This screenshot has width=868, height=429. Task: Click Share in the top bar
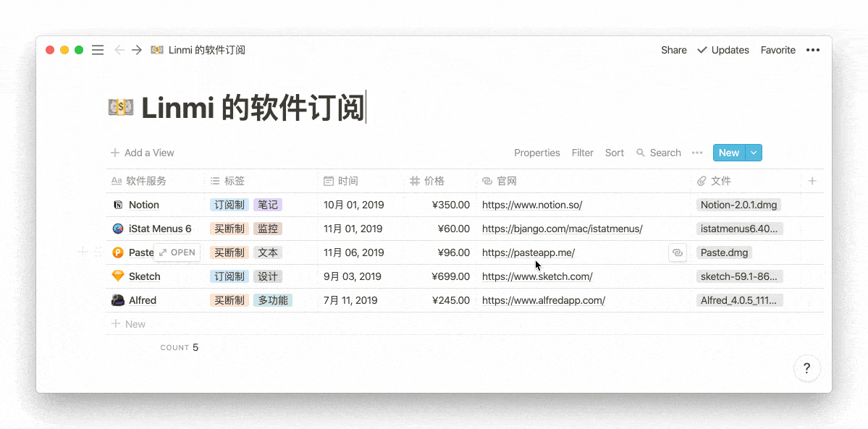[674, 51]
